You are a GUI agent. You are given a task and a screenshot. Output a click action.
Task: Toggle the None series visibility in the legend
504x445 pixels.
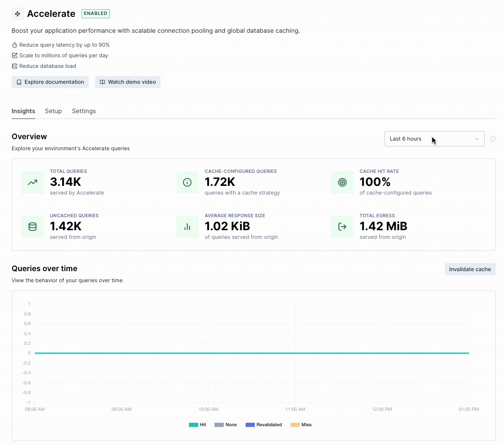(226, 424)
